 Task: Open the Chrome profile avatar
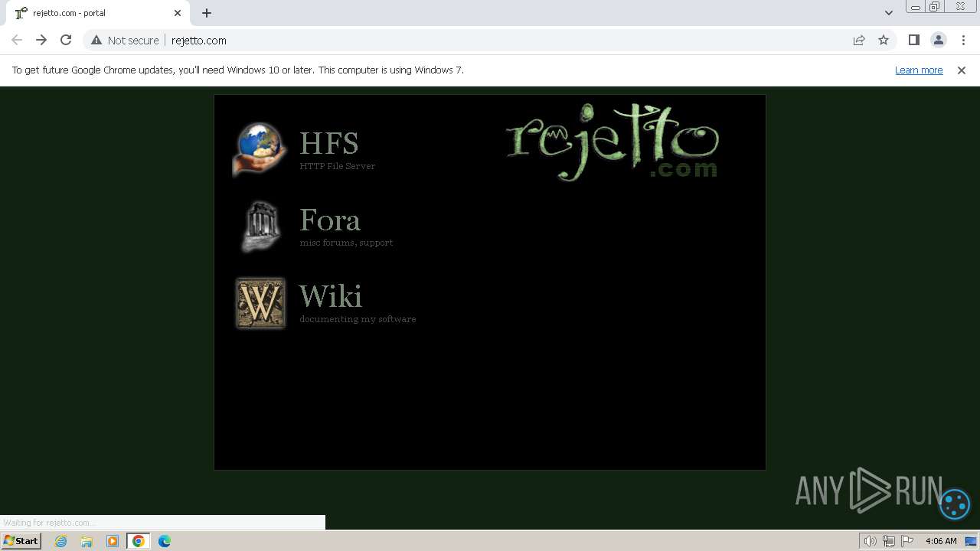[x=939, y=40]
